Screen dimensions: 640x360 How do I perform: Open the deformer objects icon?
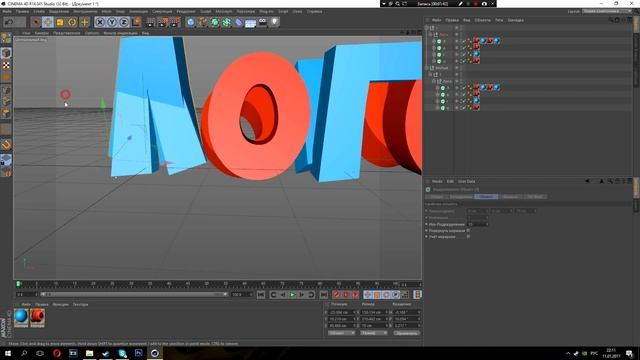238,22
